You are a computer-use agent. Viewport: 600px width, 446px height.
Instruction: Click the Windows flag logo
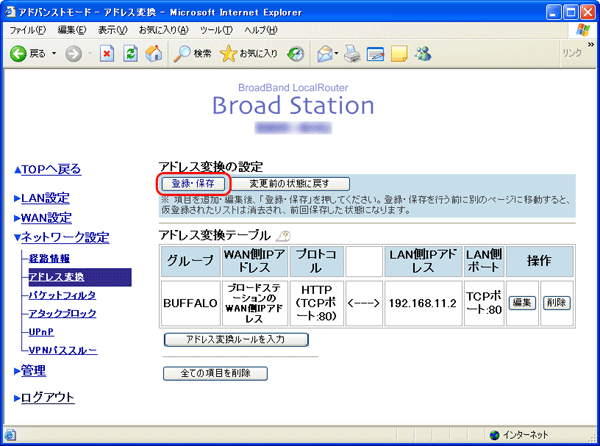582,30
